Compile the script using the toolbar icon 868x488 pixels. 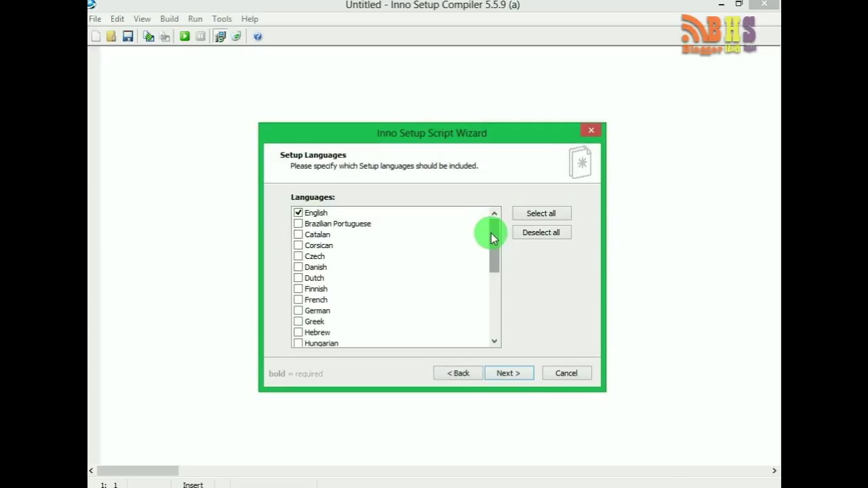(x=149, y=37)
